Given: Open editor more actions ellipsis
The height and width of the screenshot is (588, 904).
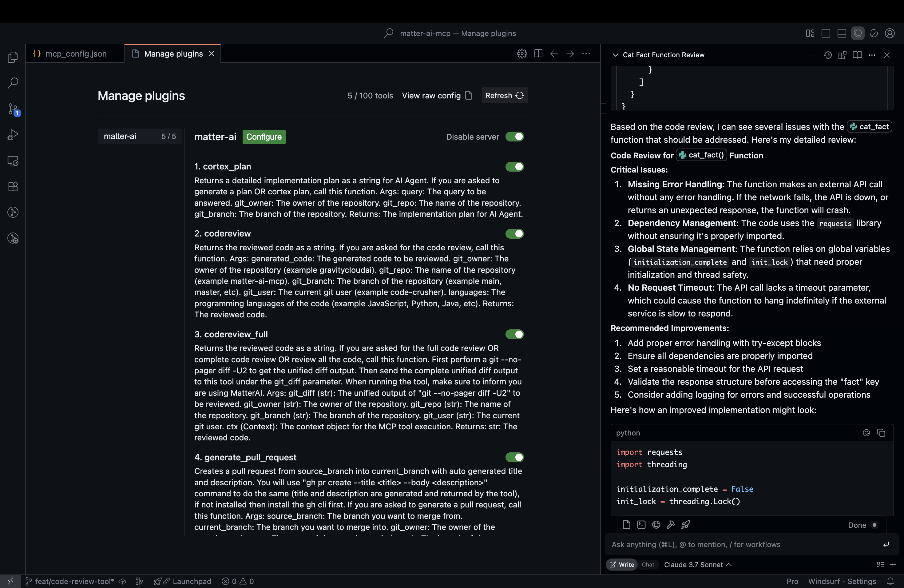Looking at the screenshot, I should tap(586, 54).
